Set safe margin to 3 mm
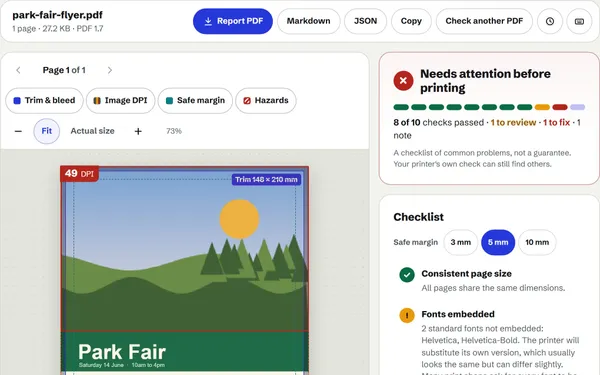Screen dimensions: 600x375 click(x=461, y=242)
